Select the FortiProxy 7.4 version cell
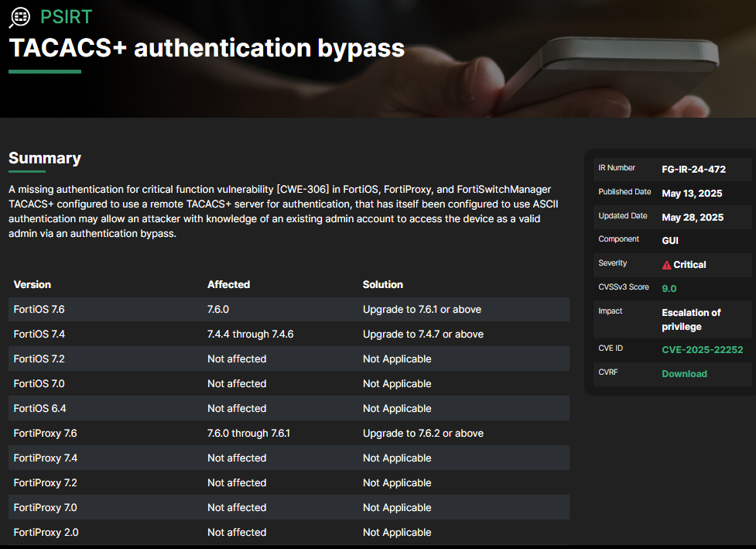 [x=46, y=458]
